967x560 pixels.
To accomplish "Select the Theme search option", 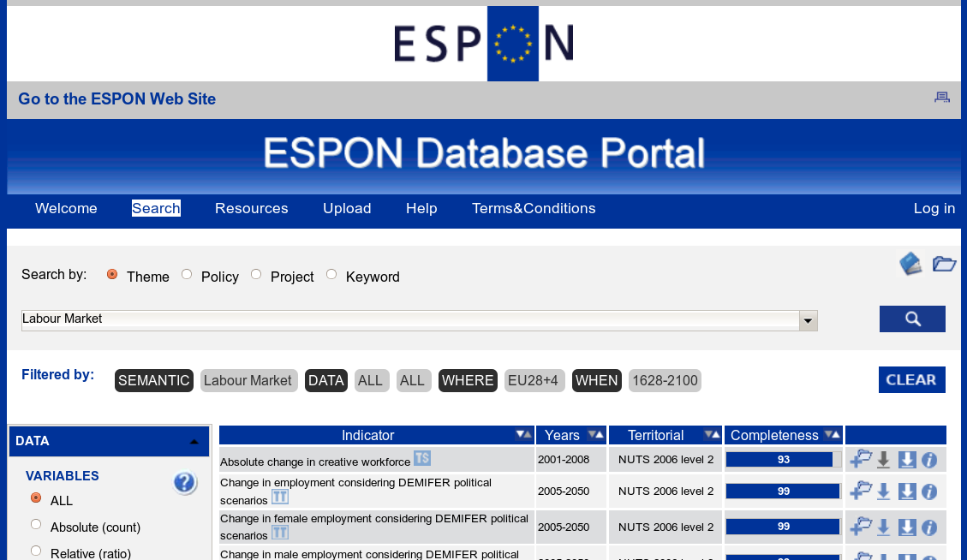I will pyautogui.click(x=112, y=275).
